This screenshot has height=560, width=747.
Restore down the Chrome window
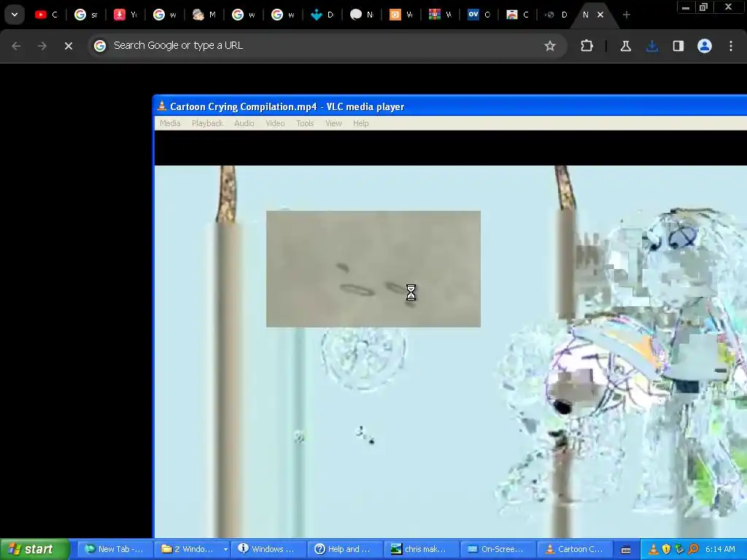pos(703,7)
